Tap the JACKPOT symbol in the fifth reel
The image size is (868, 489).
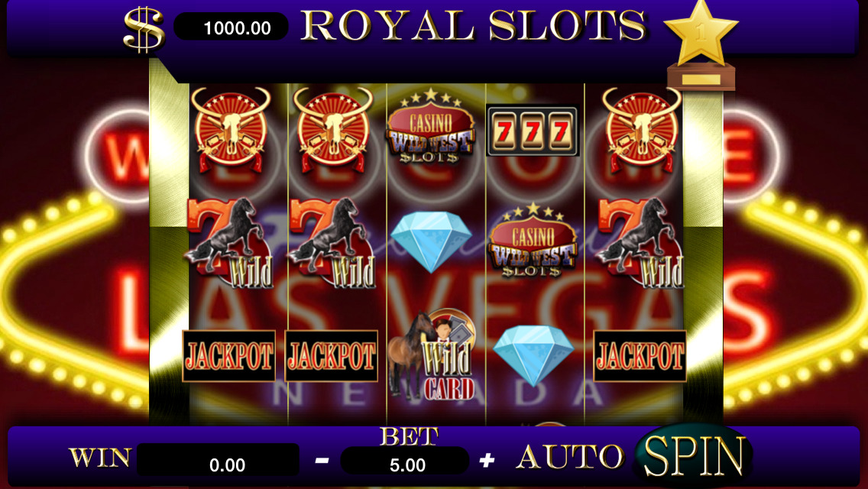tap(640, 356)
